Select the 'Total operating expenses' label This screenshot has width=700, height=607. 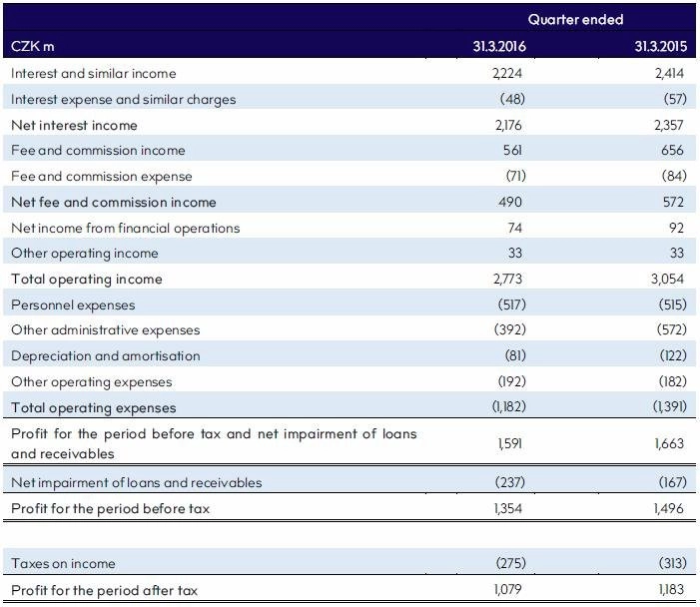(94, 408)
